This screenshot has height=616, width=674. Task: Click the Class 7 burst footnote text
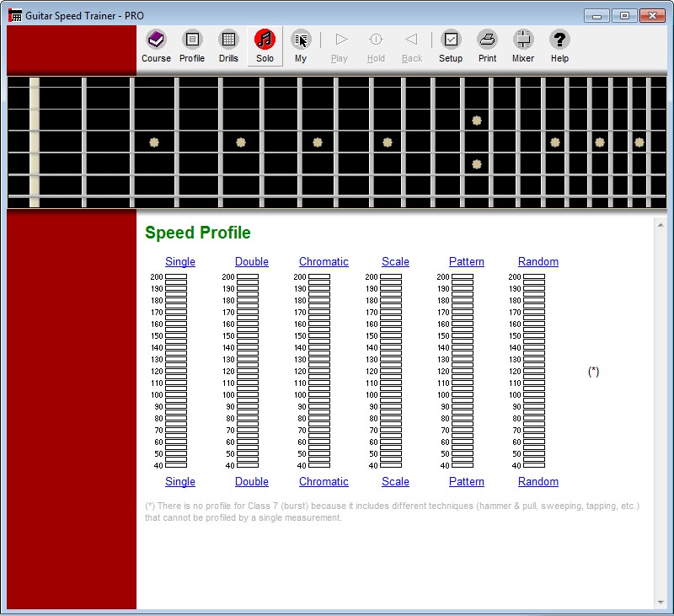(392, 512)
